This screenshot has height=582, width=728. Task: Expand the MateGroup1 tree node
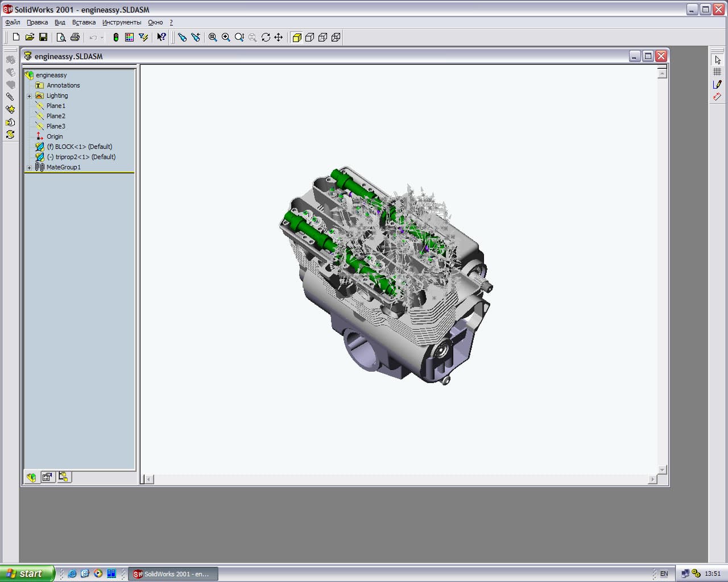(x=30, y=168)
